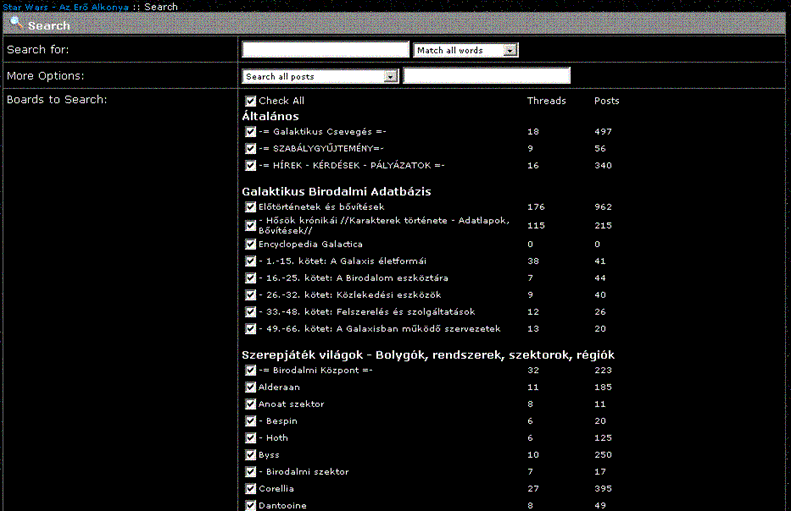The height and width of the screenshot is (511, 791).
Task: Uncheck the Dantooine board checkbox
Action: click(251, 505)
